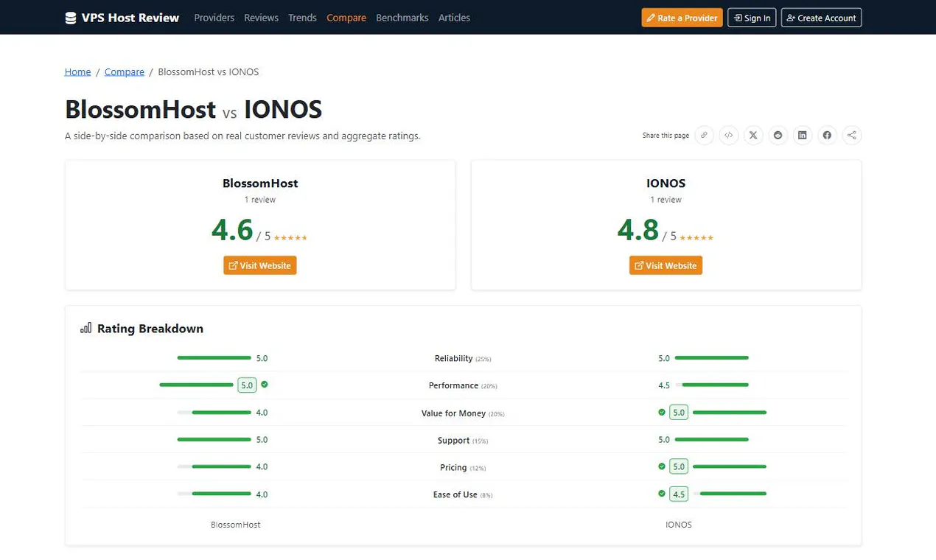Click the Value for Money row label
This screenshot has width=936, height=560.
point(463,413)
